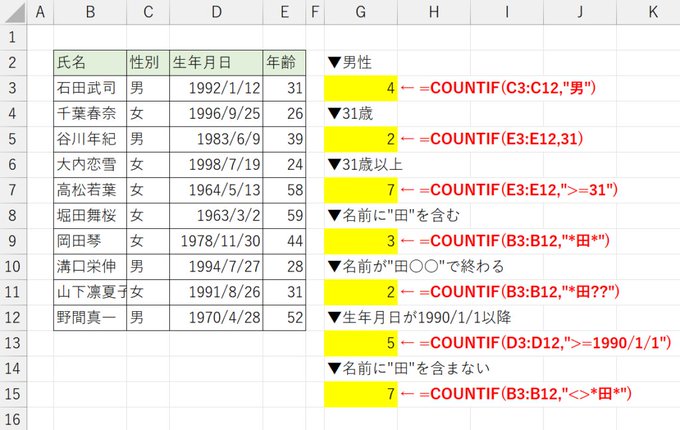680x430 pixels.
Task: Click the 年齢 header cell
Action: [284, 63]
